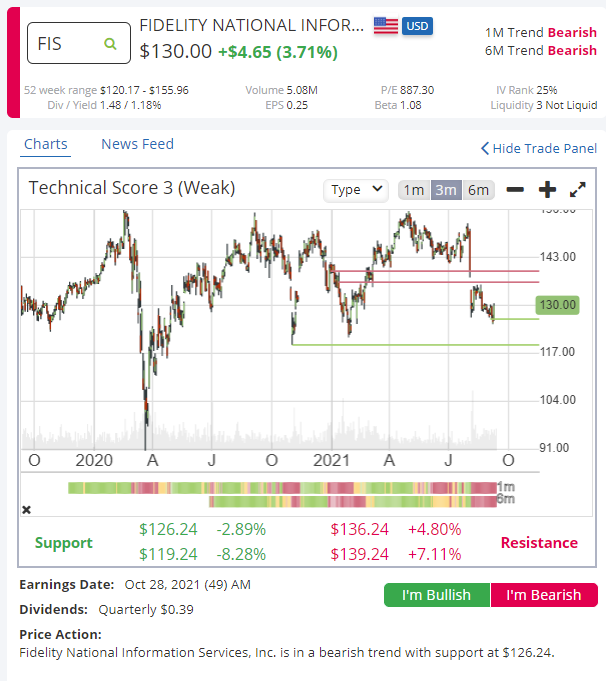Click the +4.80% resistance percentage
606x681 pixels.
tap(434, 529)
